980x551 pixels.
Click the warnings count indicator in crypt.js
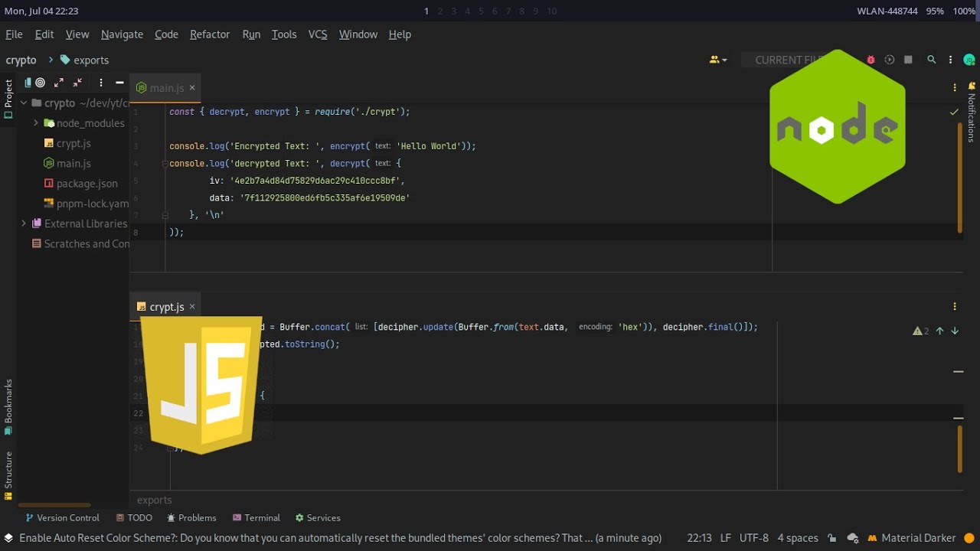click(x=920, y=331)
